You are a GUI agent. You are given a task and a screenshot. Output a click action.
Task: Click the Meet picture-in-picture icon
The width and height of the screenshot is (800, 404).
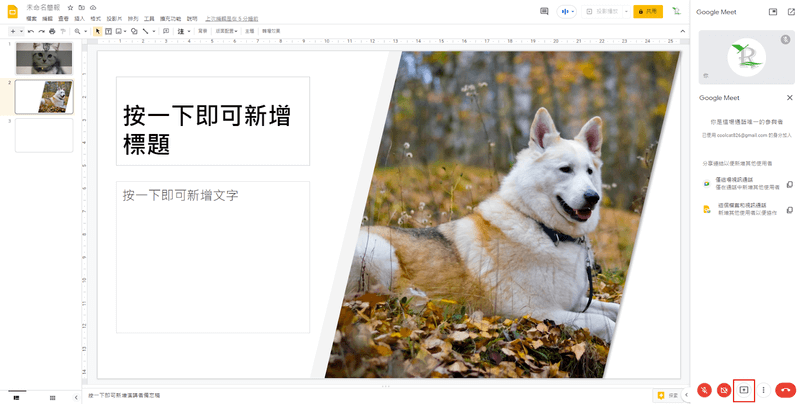(x=773, y=12)
